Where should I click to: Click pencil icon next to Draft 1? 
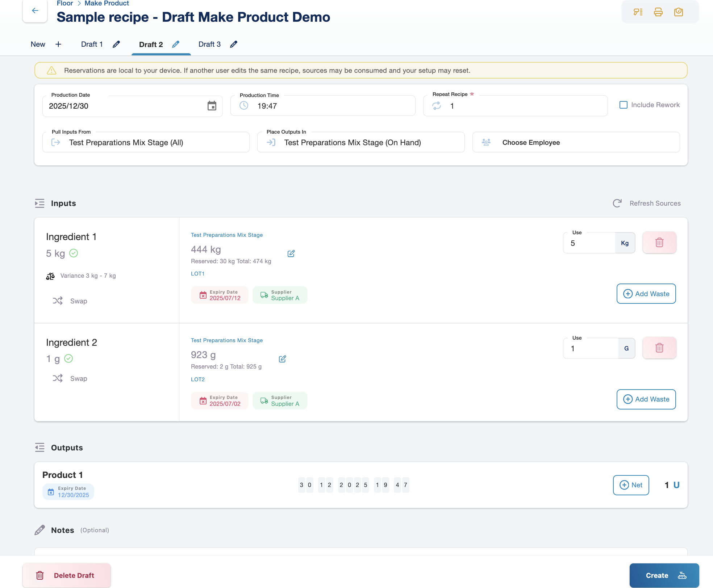point(116,44)
